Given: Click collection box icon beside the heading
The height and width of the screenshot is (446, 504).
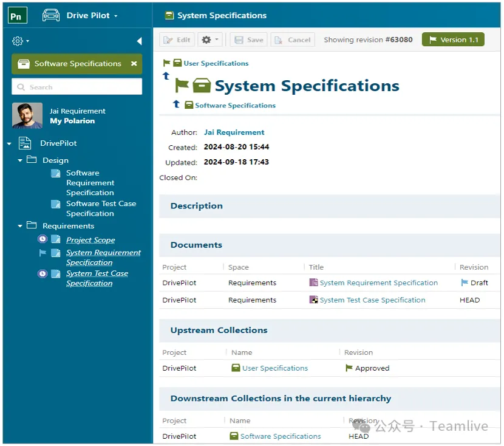Looking at the screenshot, I should [x=202, y=86].
